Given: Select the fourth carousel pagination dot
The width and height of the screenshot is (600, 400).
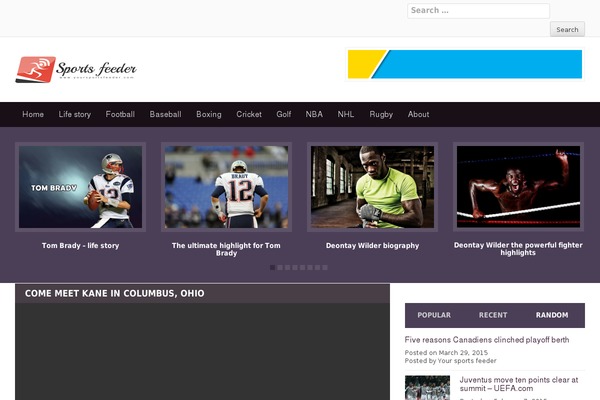Looking at the screenshot, I should [x=295, y=268].
